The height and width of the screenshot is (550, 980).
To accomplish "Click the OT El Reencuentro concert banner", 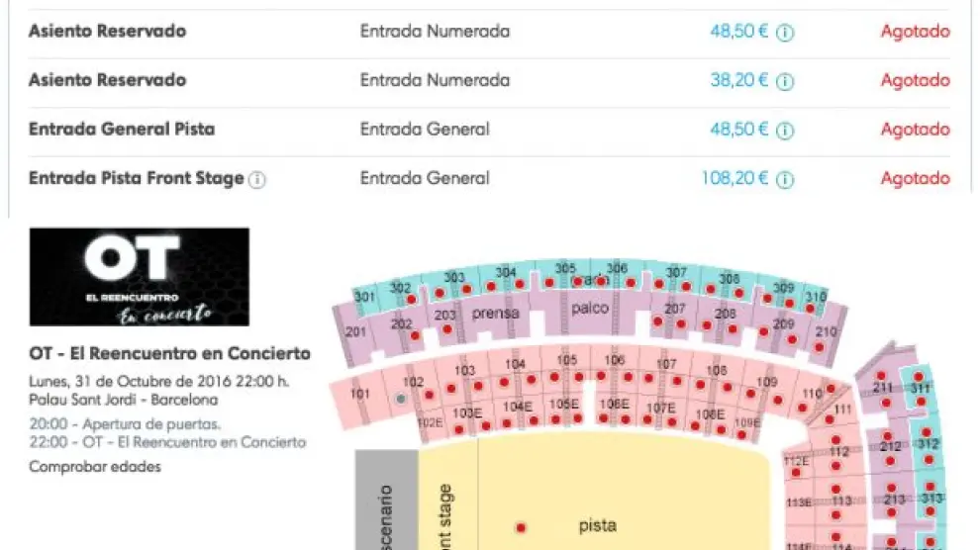I will 139,277.
